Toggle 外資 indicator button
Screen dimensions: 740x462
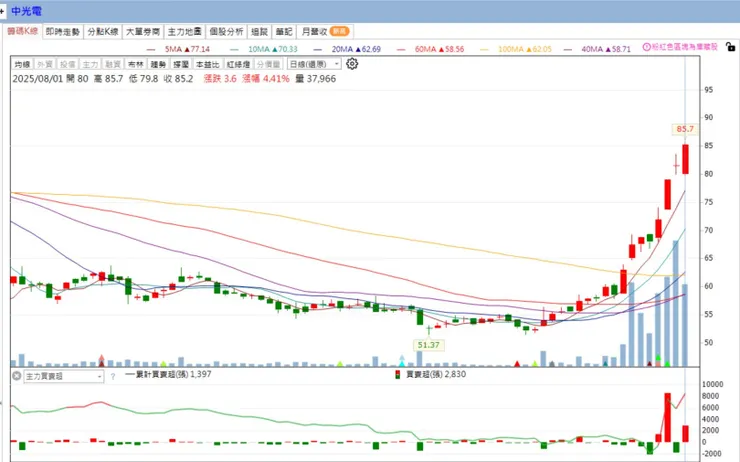click(x=45, y=64)
